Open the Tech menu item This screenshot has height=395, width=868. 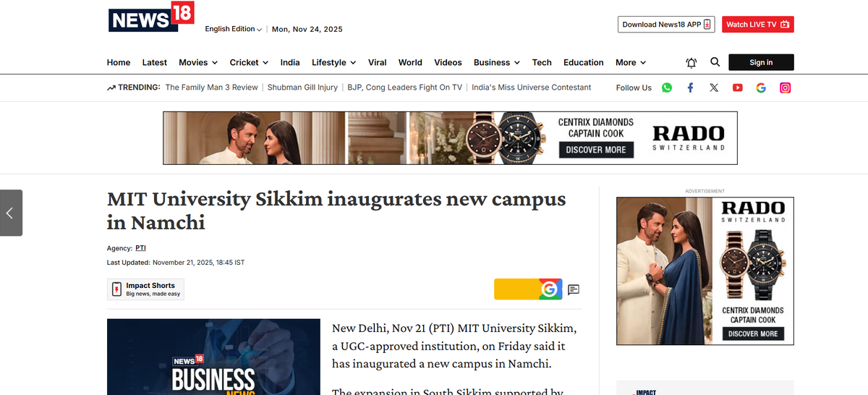click(x=542, y=62)
